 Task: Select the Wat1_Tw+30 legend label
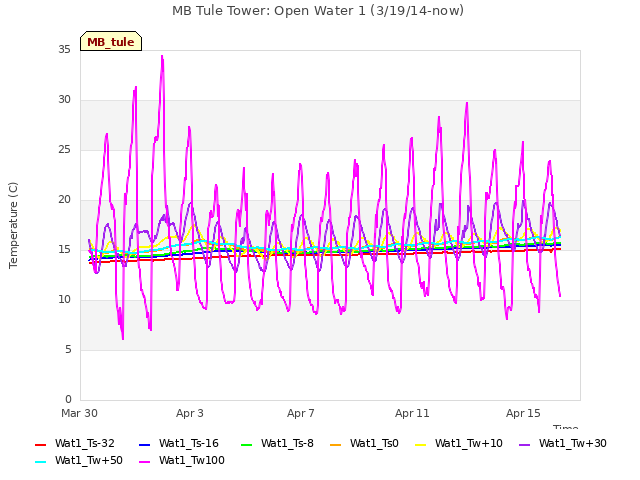point(573,444)
